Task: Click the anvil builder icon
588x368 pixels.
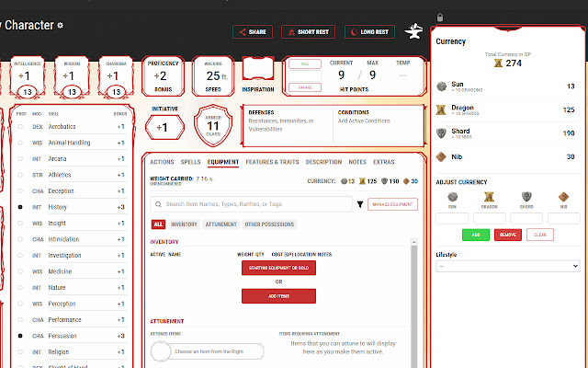Action: coord(413,31)
